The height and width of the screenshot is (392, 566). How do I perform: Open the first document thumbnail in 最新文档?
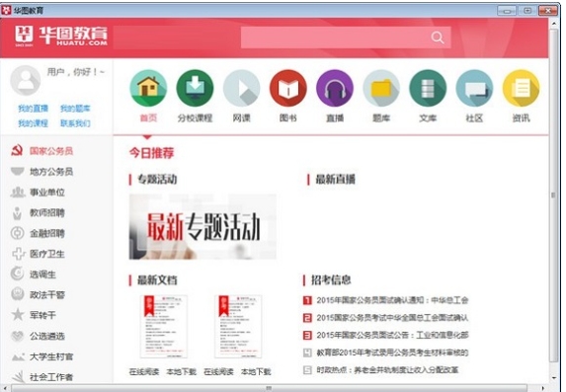coord(164,327)
